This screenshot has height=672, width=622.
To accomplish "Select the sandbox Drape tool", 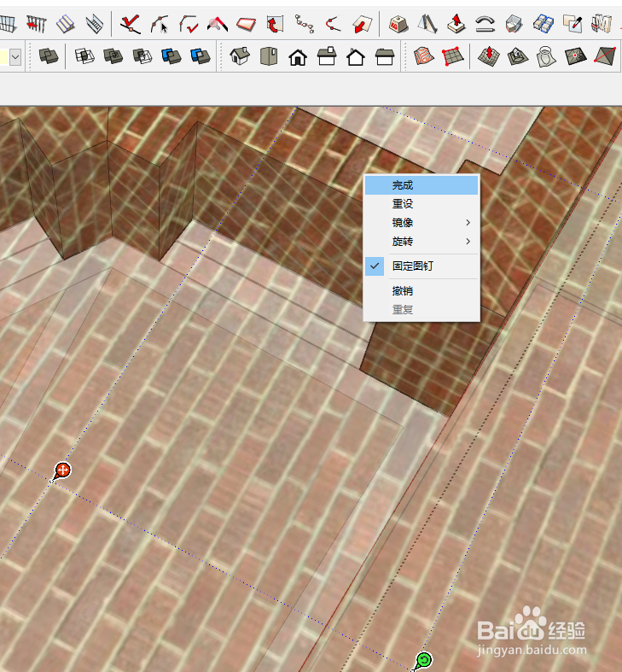I will point(546,56).
